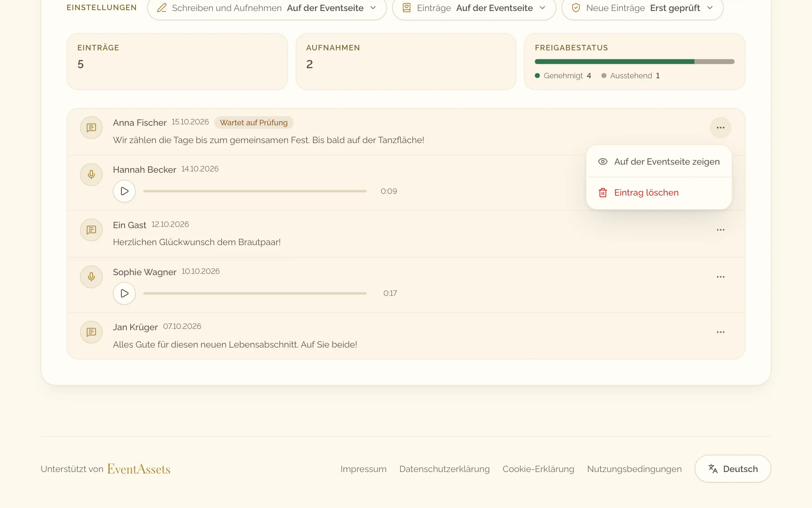Expand chevron of Einträge Auf der Eventseite

pos(542,8)
